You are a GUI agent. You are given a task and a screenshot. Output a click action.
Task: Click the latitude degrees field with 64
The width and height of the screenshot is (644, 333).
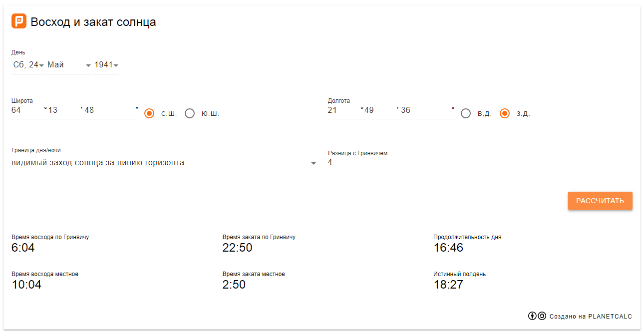pyautogui.click(x=27, y=110)
